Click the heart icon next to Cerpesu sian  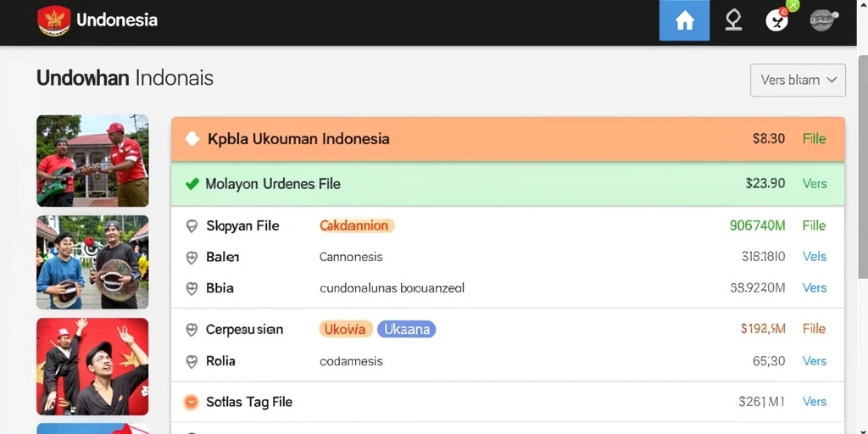coord(192,330)
